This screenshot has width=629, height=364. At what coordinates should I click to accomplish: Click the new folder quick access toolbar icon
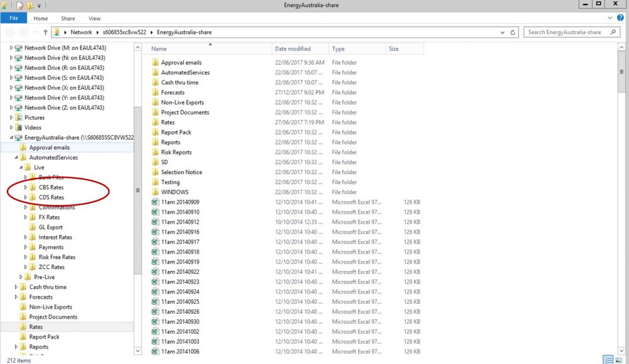tap(30, 5)
